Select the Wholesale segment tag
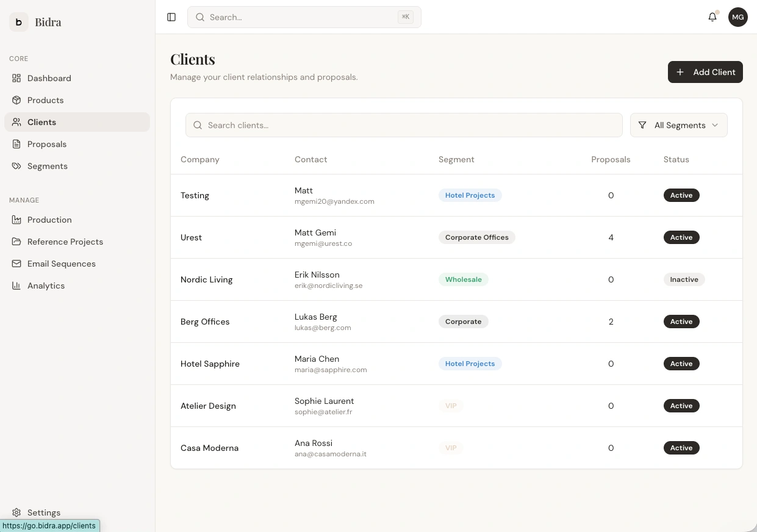The image size is (757, 532). pyautogui.click(x=463, y=279)
